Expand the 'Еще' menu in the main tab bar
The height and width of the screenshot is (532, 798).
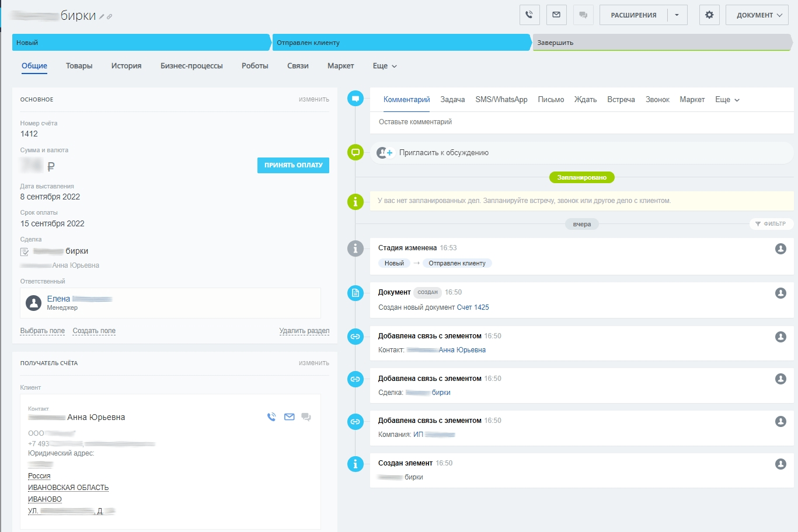385,66
